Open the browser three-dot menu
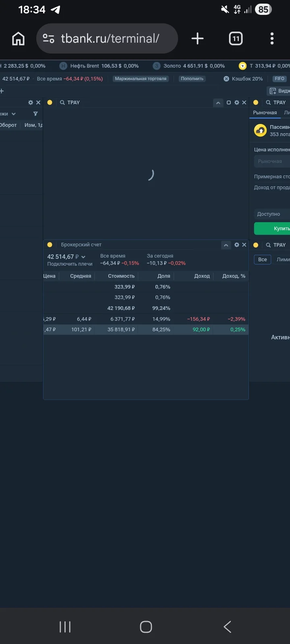Screen dimensions: 290x644 [272, 39]
